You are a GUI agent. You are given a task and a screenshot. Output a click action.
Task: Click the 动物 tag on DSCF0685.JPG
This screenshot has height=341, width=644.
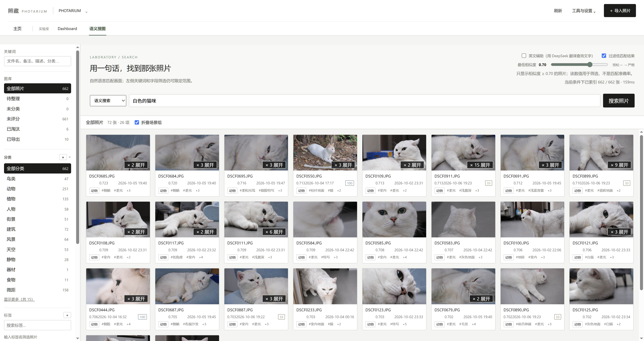(94, 191)
